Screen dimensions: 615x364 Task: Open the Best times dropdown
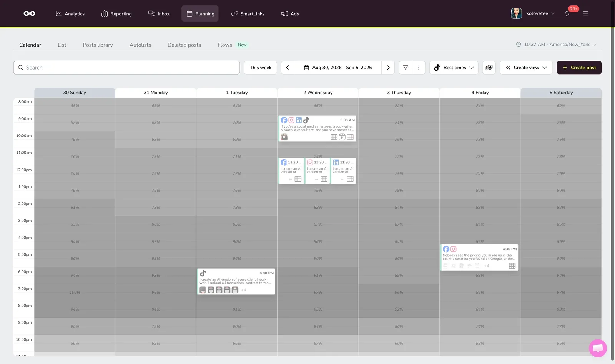click(454, 68)
